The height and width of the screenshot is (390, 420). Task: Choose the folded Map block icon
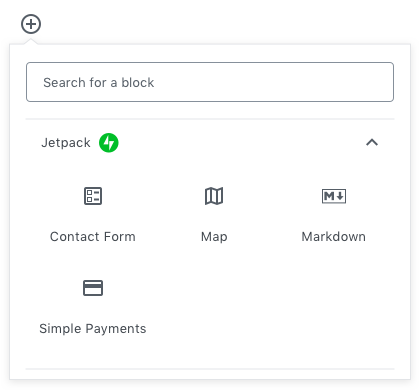point(214,196)
